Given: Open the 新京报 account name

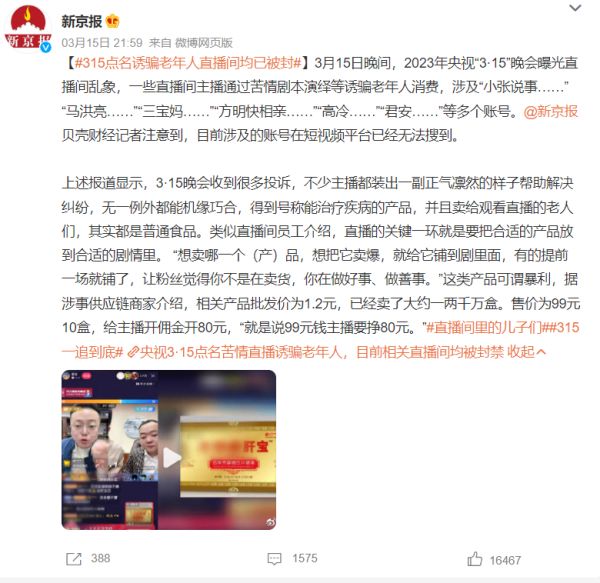Looking at the screenshot, I should point(82,21).
